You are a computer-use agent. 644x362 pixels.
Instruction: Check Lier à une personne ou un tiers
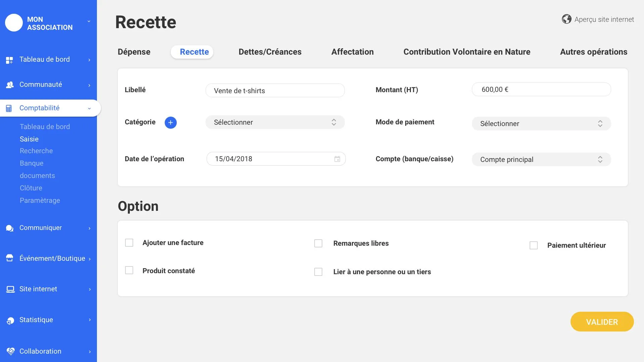coord(318,272)
